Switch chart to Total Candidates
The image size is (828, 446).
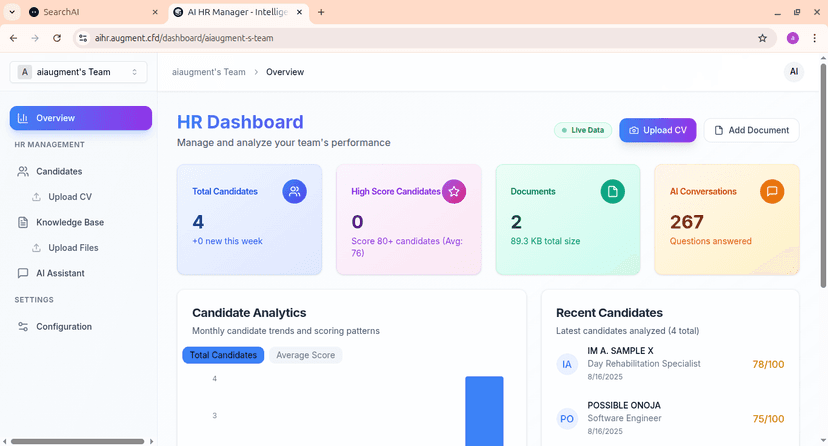(223, 355)
